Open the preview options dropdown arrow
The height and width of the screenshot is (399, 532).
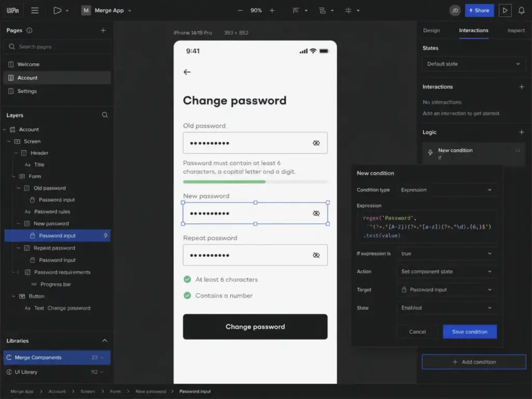pyautogui.click(x=67, y=10)
